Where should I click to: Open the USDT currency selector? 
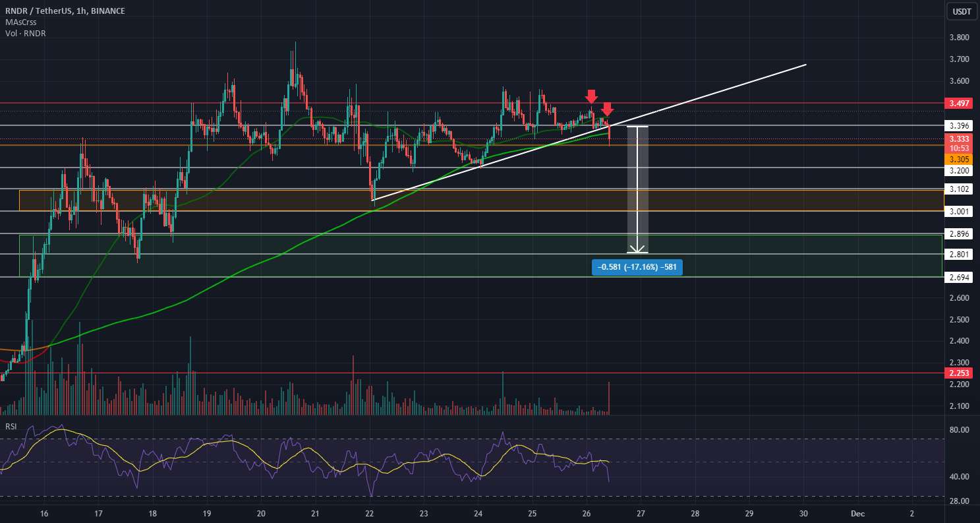coord(961,11)
